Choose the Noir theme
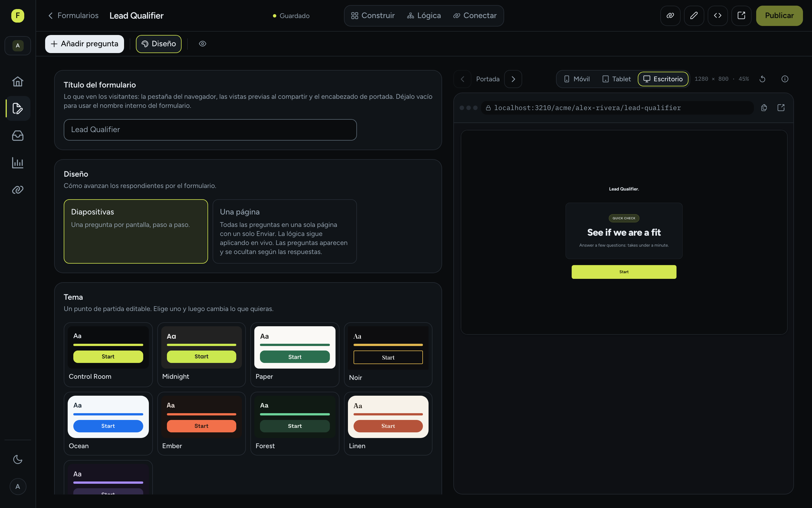 [388, 354]
